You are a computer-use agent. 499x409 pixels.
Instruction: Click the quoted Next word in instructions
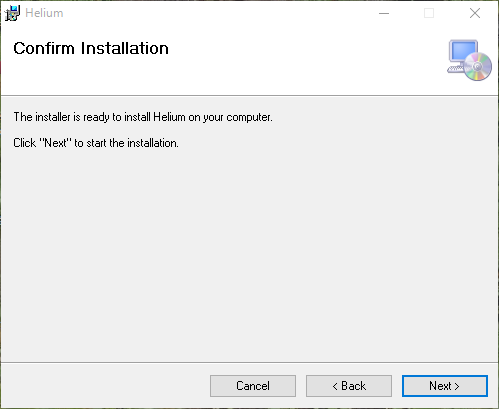(56, 143)
